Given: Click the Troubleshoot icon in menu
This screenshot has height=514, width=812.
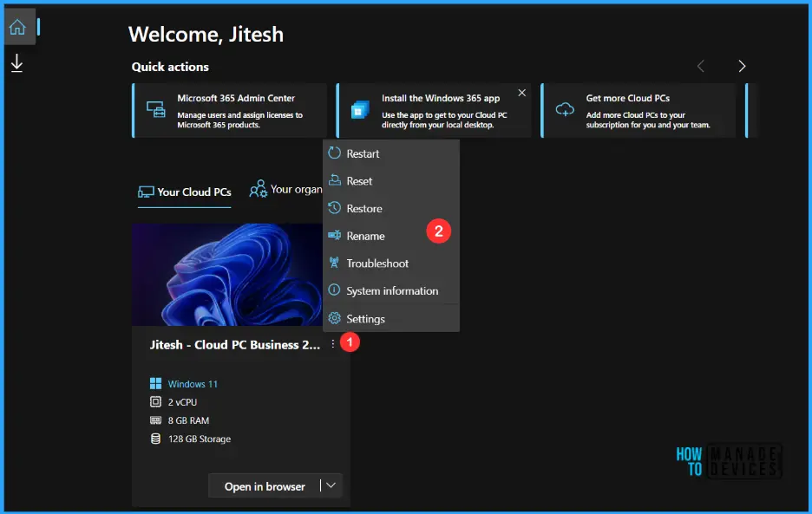Looking at the screenshot, I should pyautogui.click(x=335, y=263).
